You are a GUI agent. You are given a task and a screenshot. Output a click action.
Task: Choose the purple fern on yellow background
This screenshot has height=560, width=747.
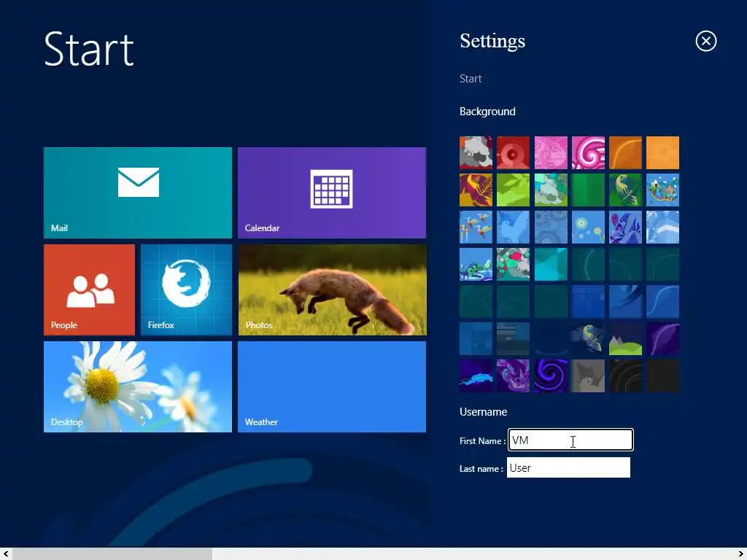(x=476, y=190)
